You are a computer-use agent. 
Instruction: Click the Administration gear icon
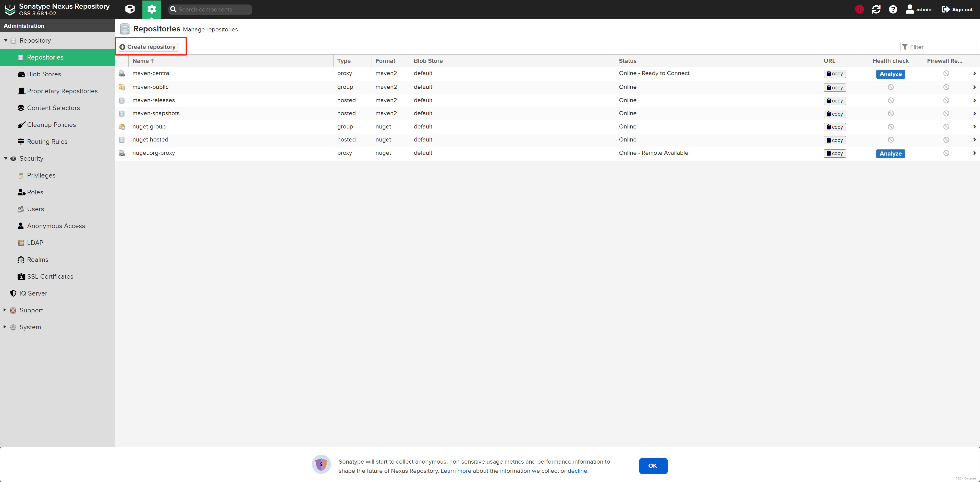pyautogui.click(x=151, y=9)
